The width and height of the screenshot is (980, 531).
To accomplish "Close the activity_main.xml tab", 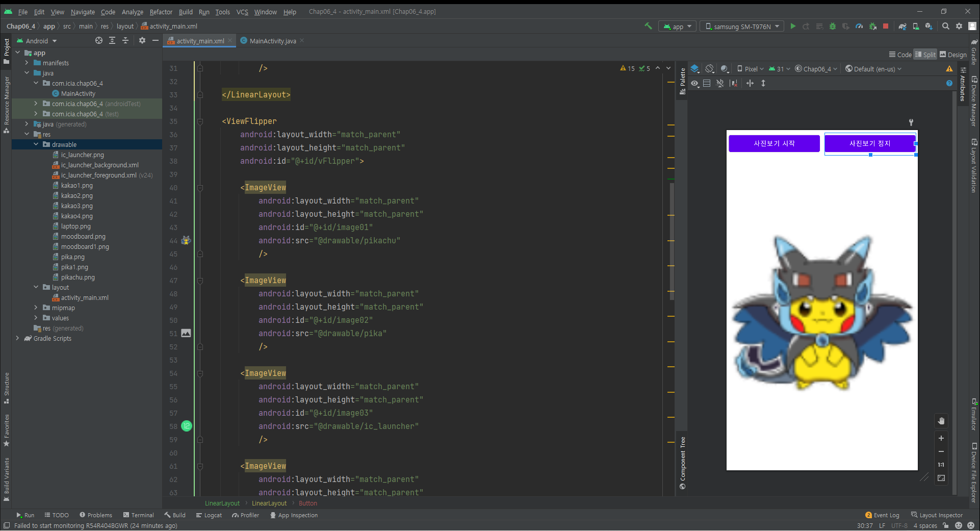I will [x=230, y=40].
